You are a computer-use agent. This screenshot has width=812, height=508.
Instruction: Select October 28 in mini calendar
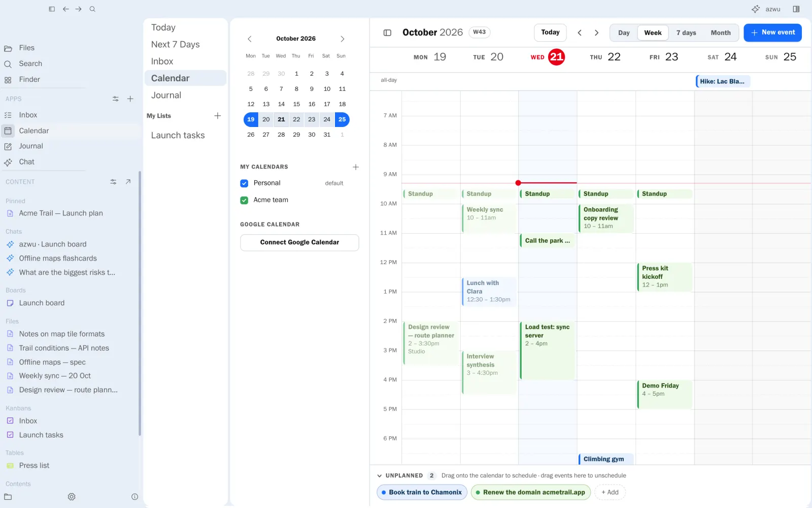pos(281,135)
